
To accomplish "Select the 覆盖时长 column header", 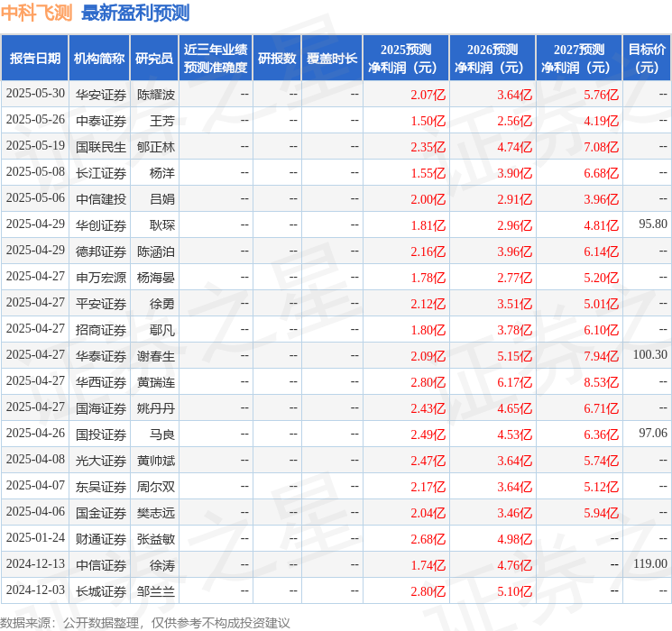I will pos(332,58).
